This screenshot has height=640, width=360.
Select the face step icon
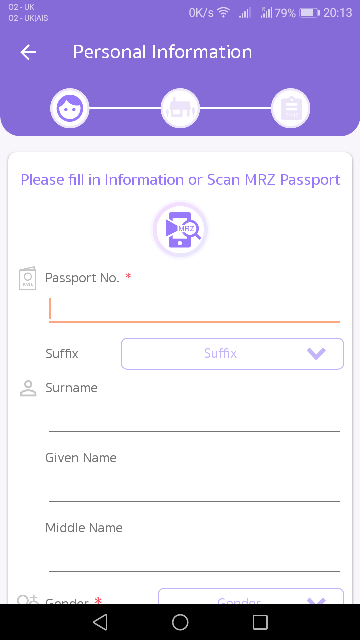pyautogui.click(x=70, y=108)
